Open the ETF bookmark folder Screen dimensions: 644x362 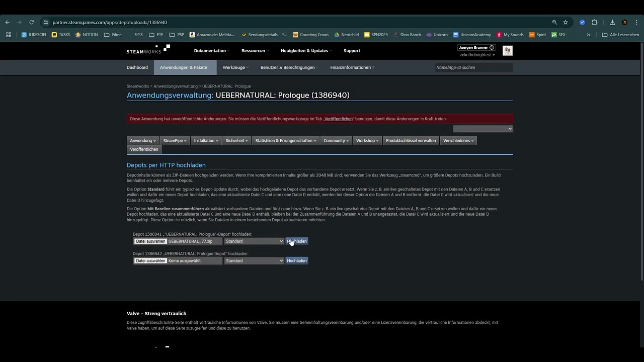pyautogui.click(x=155, y=35)
